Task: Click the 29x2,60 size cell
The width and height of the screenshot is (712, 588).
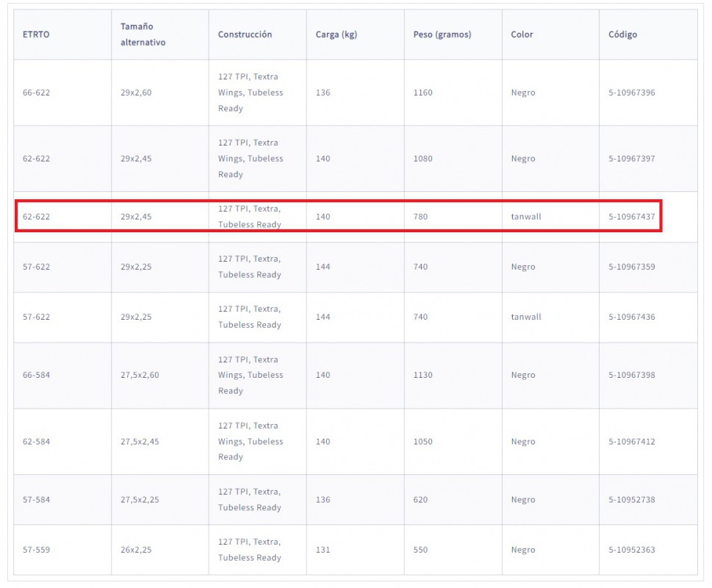Action: tap(136, 93)
